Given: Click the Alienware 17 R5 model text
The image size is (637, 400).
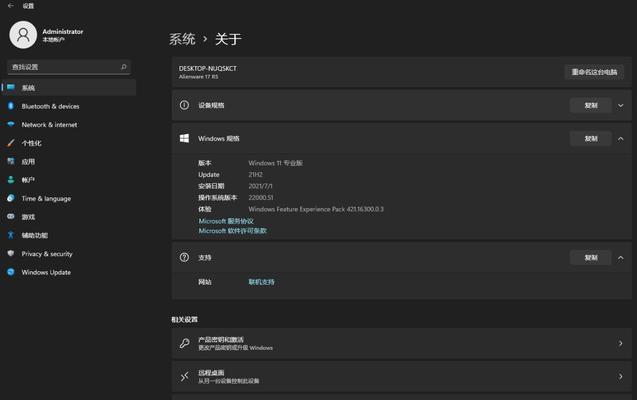Looking at the screenshot, I should (x=198, y=77).
